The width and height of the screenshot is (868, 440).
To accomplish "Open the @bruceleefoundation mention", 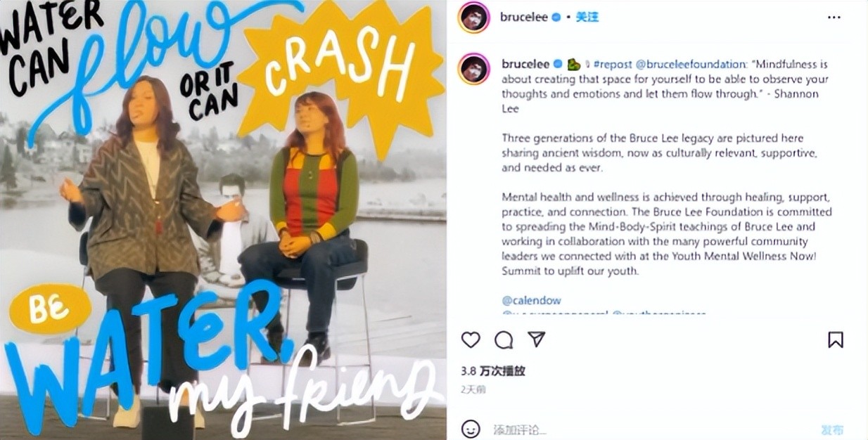I will point(691,64).
